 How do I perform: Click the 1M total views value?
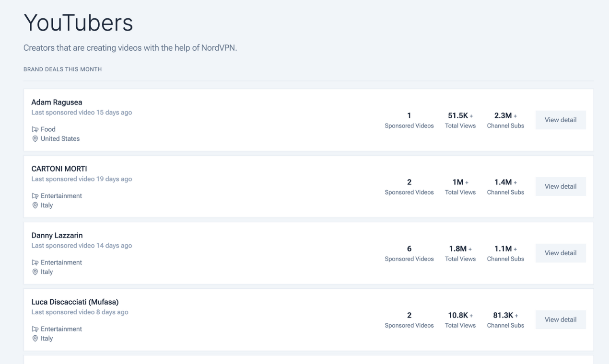458,182
